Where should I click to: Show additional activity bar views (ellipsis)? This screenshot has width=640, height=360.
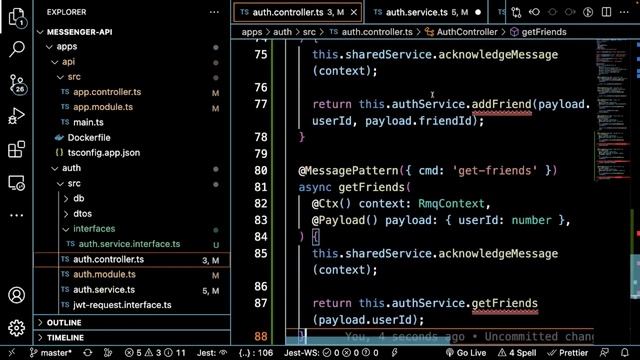click(x=16, y=215)
